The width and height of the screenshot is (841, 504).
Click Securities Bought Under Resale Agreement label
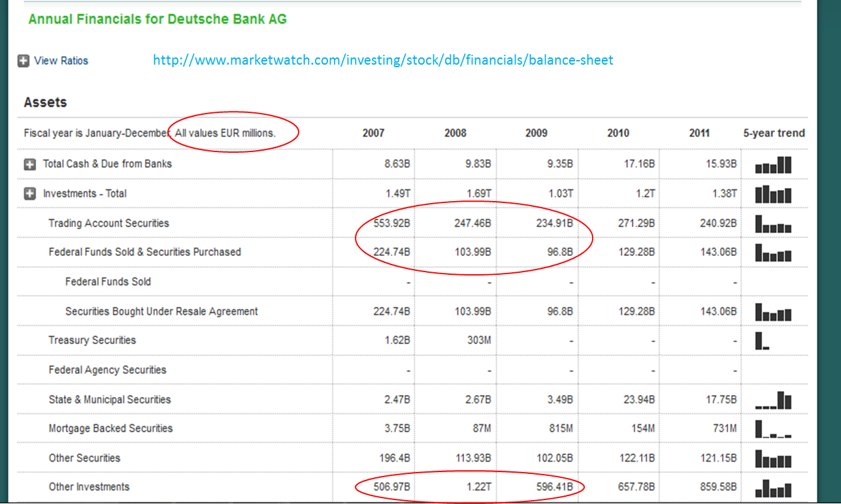(161, 311)
